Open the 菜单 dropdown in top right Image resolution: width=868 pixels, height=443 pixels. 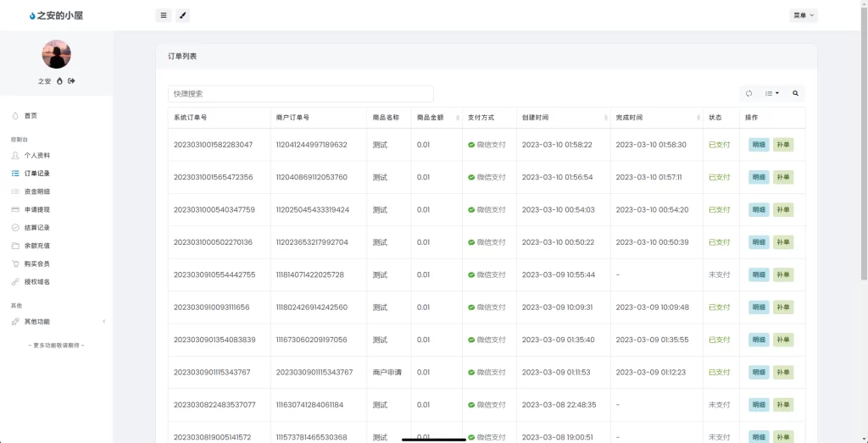804,15
